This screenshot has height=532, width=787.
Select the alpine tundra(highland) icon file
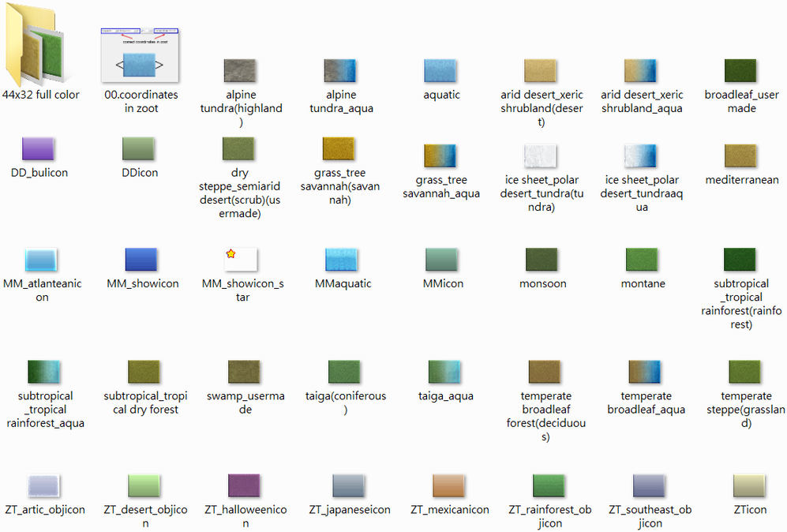pyautogui.click(x=240, y=70)
